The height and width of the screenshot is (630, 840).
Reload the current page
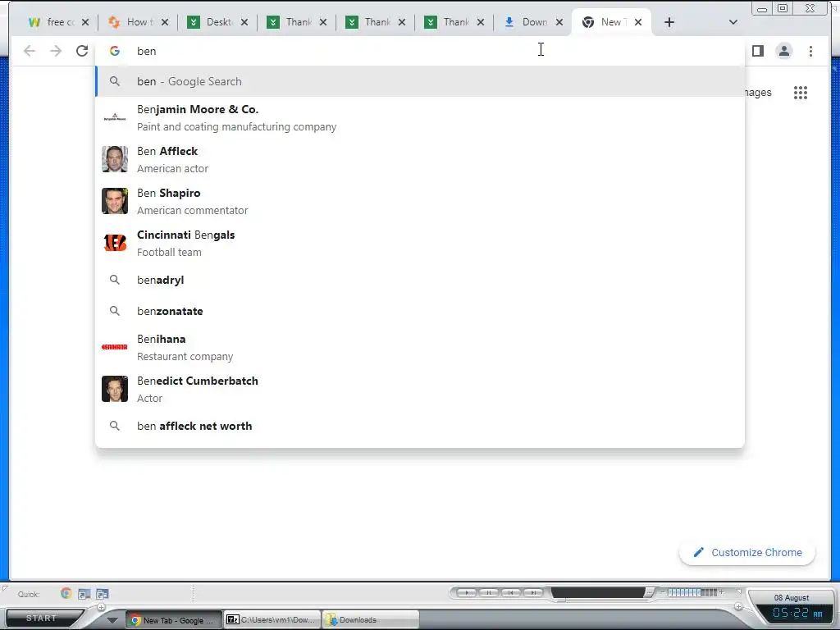pos(82,51)
